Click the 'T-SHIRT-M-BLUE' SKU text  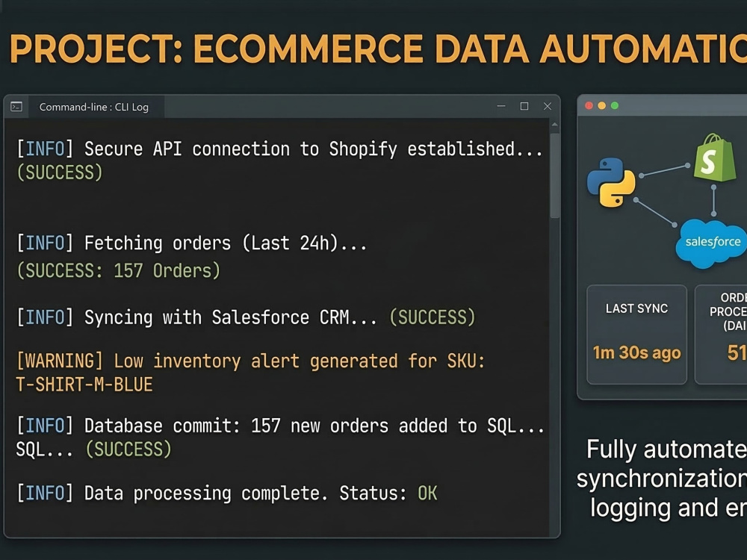point(84,385)
